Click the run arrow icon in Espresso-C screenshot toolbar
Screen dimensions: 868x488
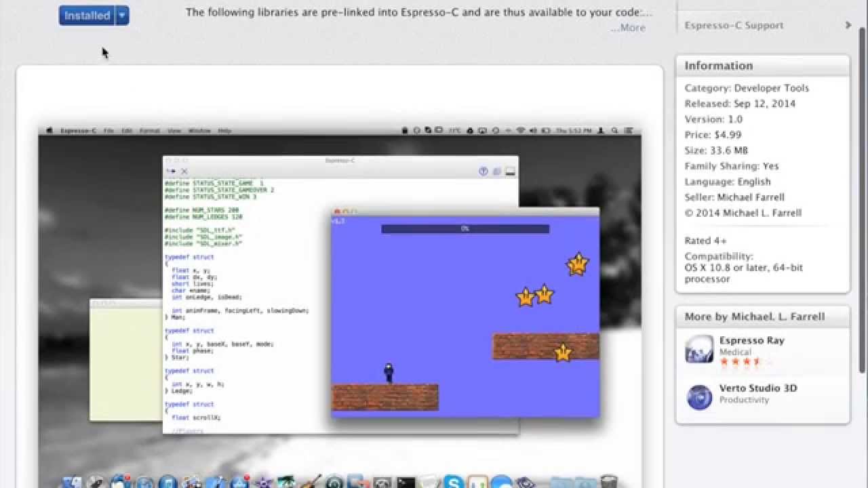click(x=171, y=171)
